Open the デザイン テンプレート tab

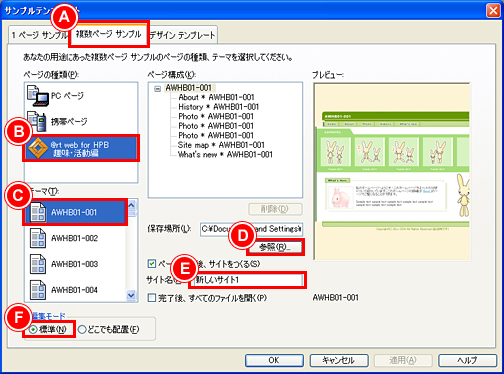[182, 35]
